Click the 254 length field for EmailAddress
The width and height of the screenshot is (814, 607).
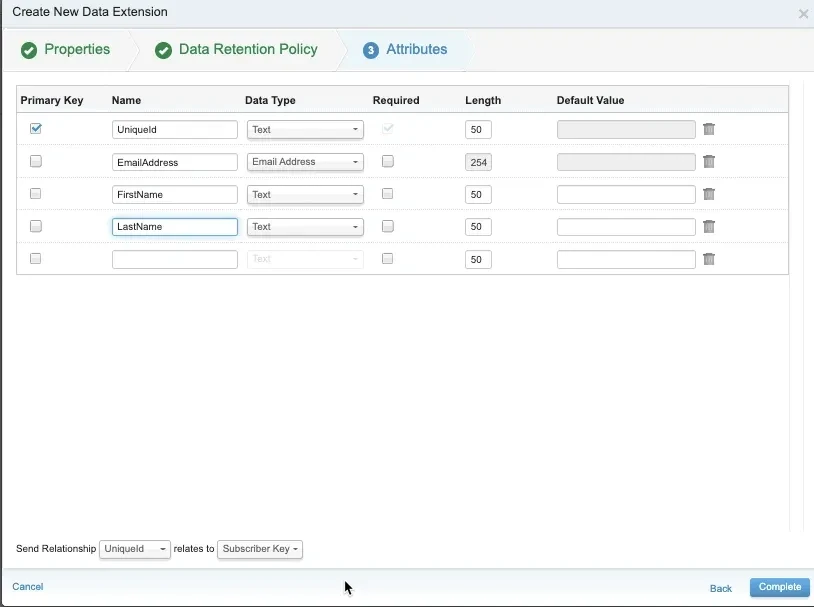point(478,162)
